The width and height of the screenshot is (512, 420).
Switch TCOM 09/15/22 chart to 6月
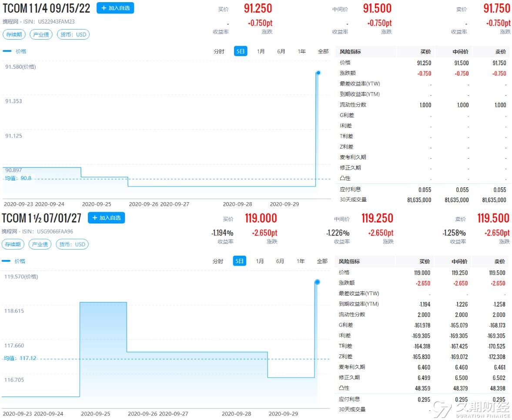tap(281, 51)
